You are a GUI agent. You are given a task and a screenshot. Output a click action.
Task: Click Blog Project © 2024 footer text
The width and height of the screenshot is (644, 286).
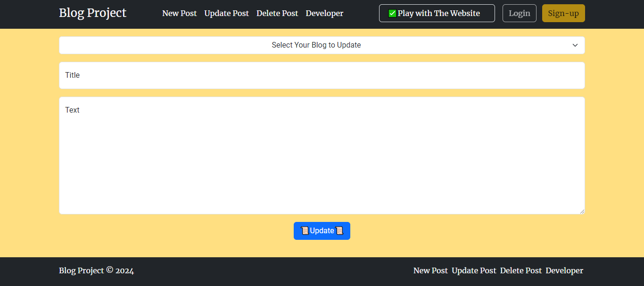point(96,270)
